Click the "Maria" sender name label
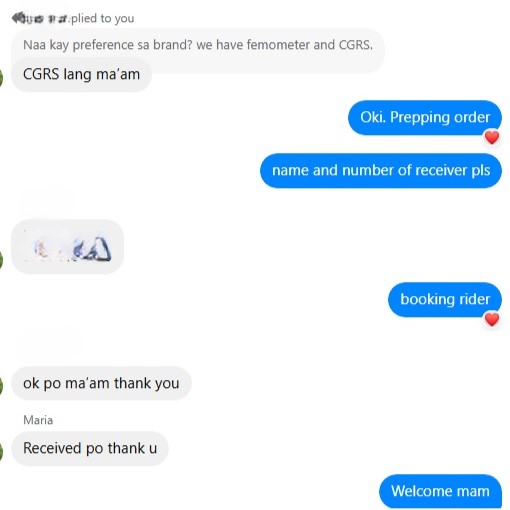 coord(38,420)
